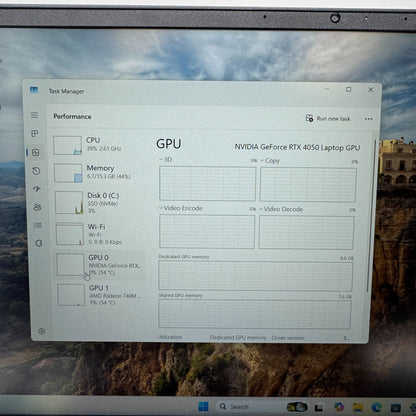Screen dimensions: 416x416
Task: Select GPU 1 AMD Radeon entry
Action: pos(101,295)
